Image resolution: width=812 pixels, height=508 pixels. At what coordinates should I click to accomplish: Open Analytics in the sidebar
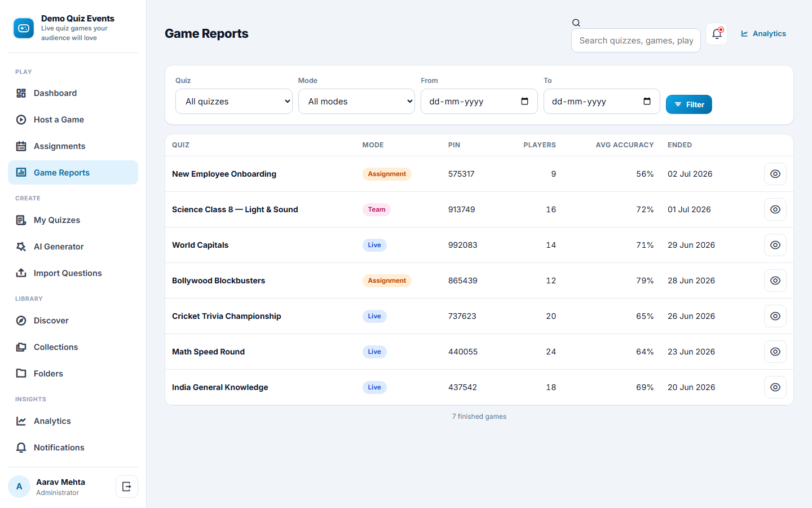[73, 421]
